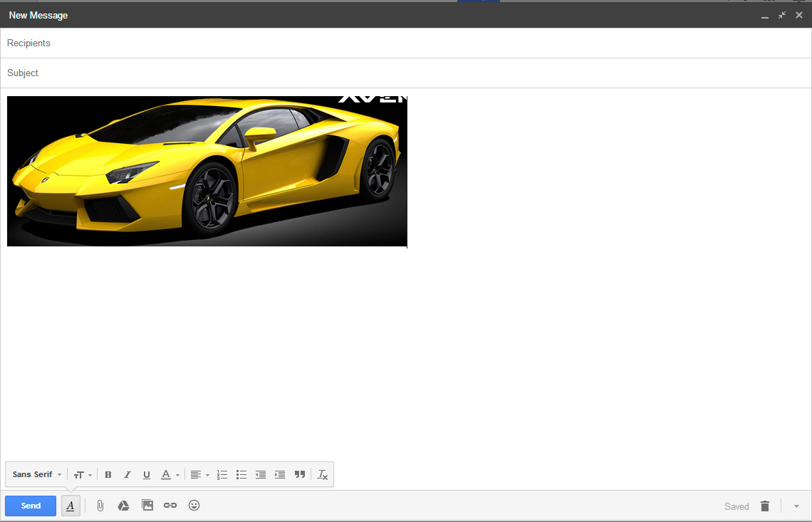Attach files with the paperclip icon
This screenshot has width=812, height=522.
[100, 506]
